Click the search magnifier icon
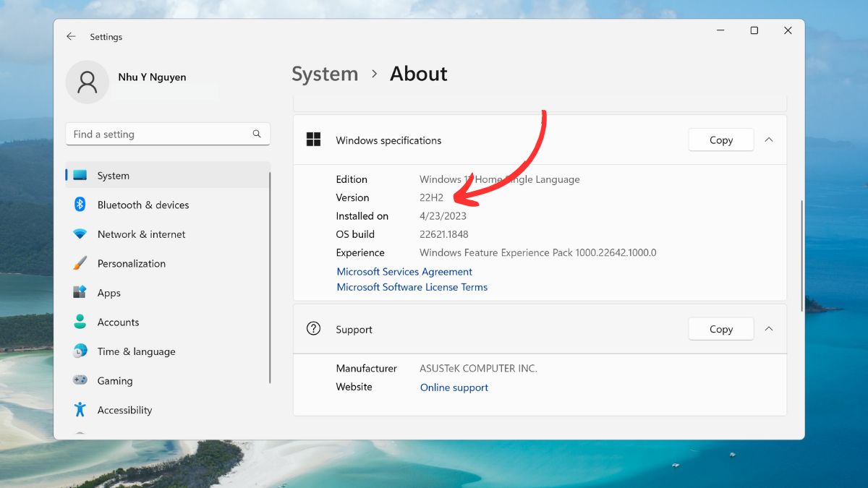Viewport: 868px width, 488px height. [257, 134]
